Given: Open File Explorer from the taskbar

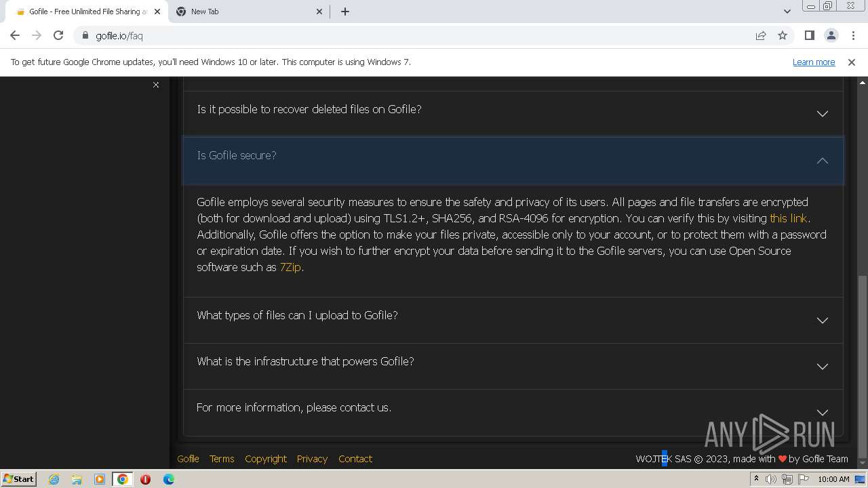Looking at the screenshot, I should 77,479.
